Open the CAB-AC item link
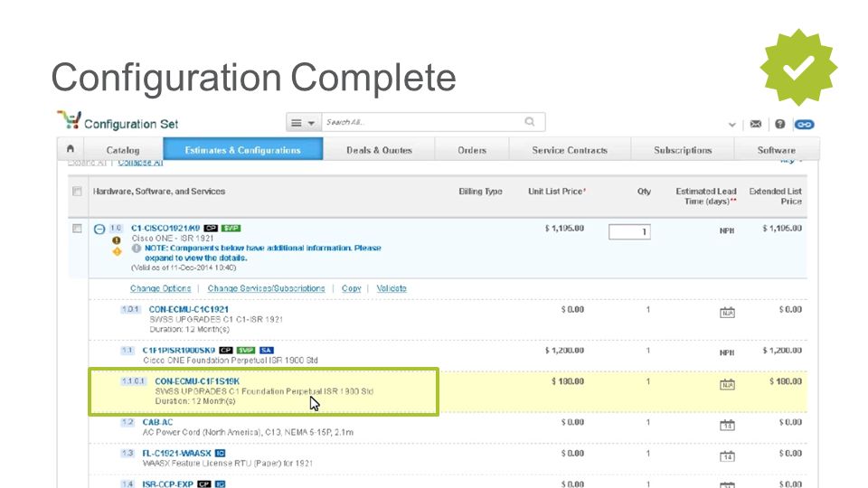Image resolution: width=868 pixels, height=488 pixels. click(x=157, y=422)
